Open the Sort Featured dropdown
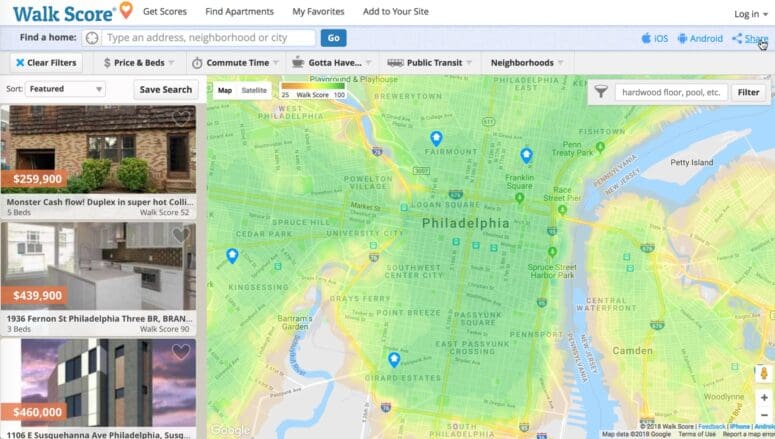Viewport: 775px width, 439px height. [x=65, y=89]
